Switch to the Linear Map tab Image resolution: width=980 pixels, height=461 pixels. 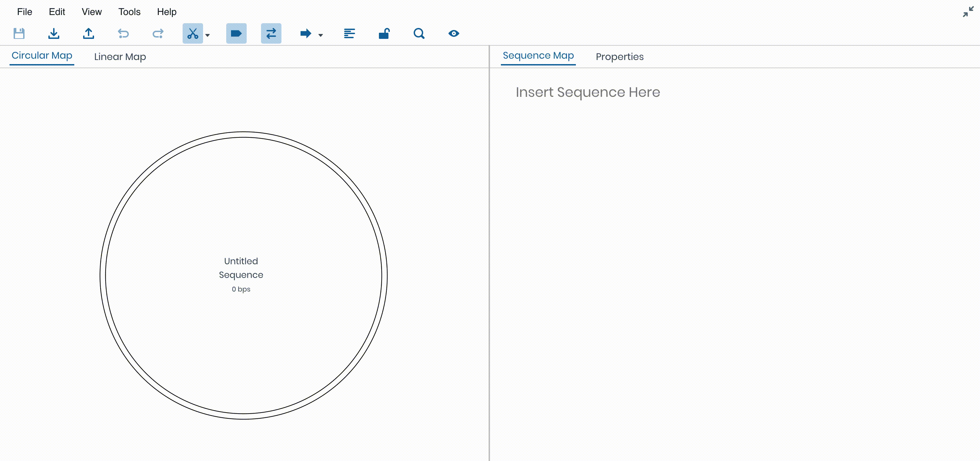[x=120, y=57]
